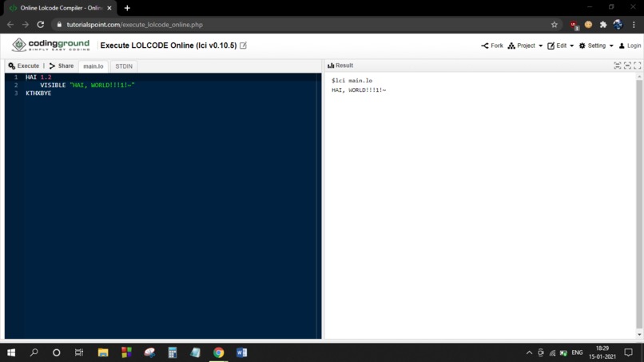Click the Login link
Screen dimensions: 644x362
pyautogui.click(x=630, y=46)
